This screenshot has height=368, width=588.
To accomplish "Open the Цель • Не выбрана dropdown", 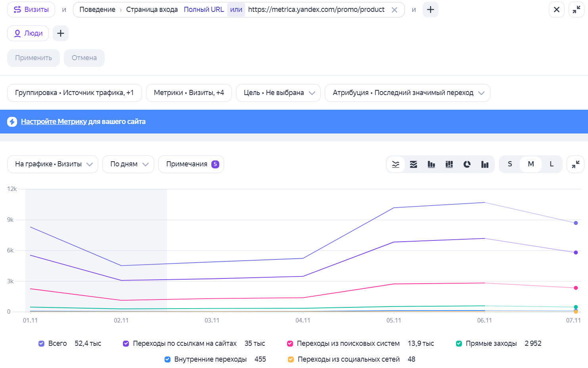I will (x=278, y=93).
